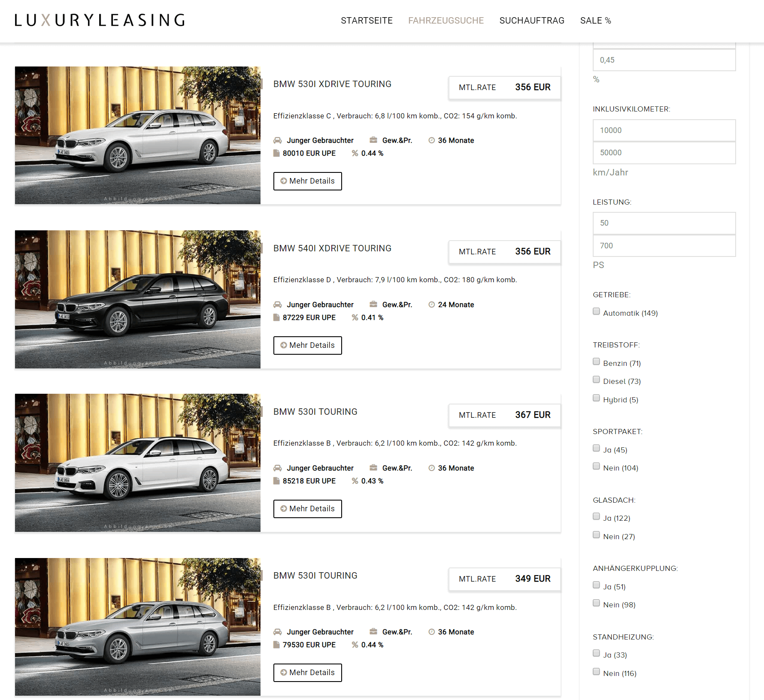
Task: Open Mehr Details for BMW 530i xDrive Touring
Action: 308,181
